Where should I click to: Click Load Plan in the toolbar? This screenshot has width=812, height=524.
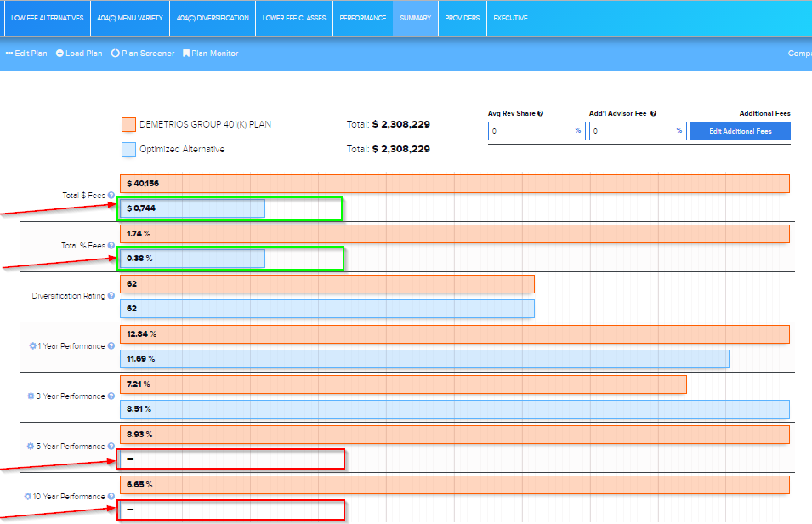tap(79, 54)
